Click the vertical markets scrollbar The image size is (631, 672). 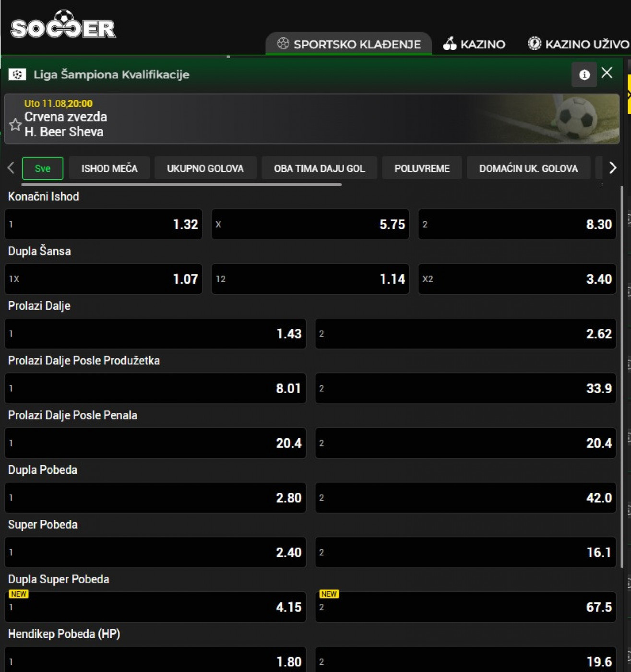pos(622,377)
